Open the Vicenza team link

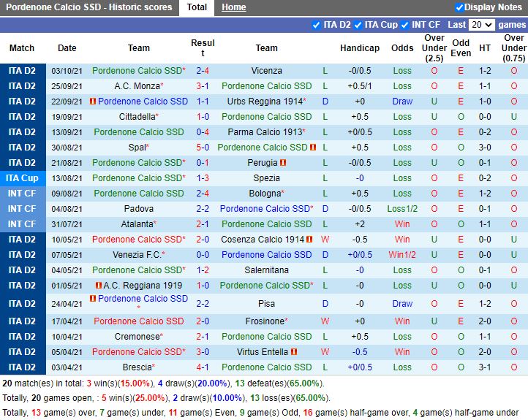(x=266, y=71)
